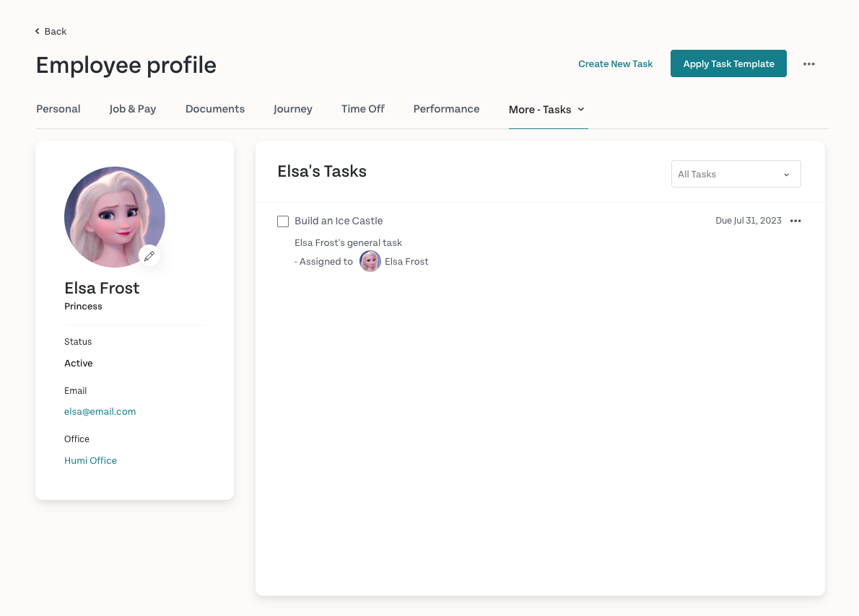Check the Build an Ice Castle checkbox

click(283, 221)
